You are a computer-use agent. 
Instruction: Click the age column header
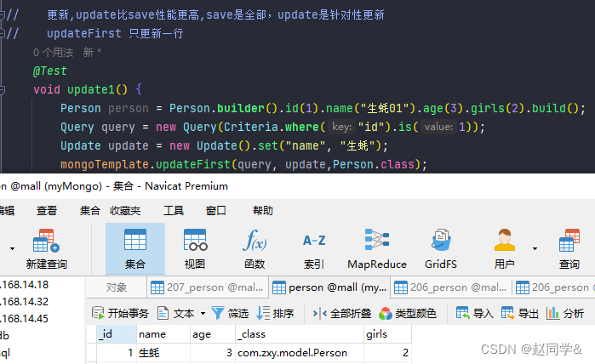213,334
